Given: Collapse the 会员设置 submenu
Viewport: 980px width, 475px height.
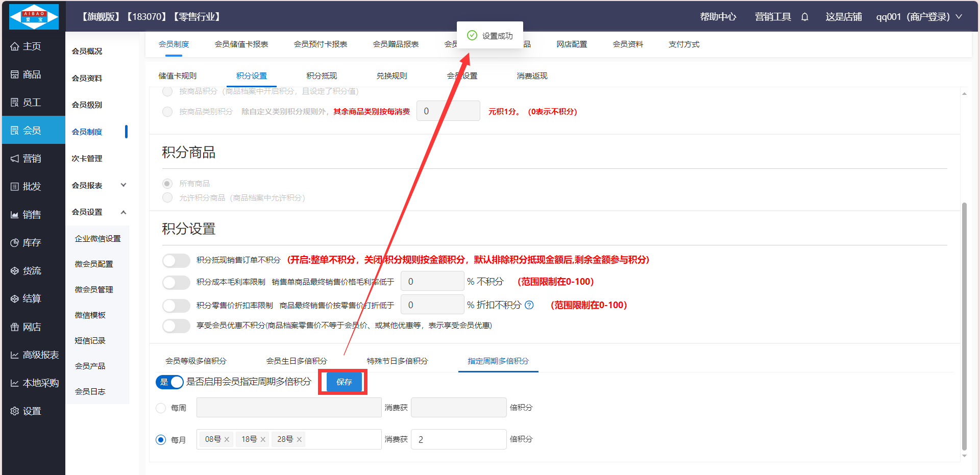Looking at the screenshot, I should [123, 212].
